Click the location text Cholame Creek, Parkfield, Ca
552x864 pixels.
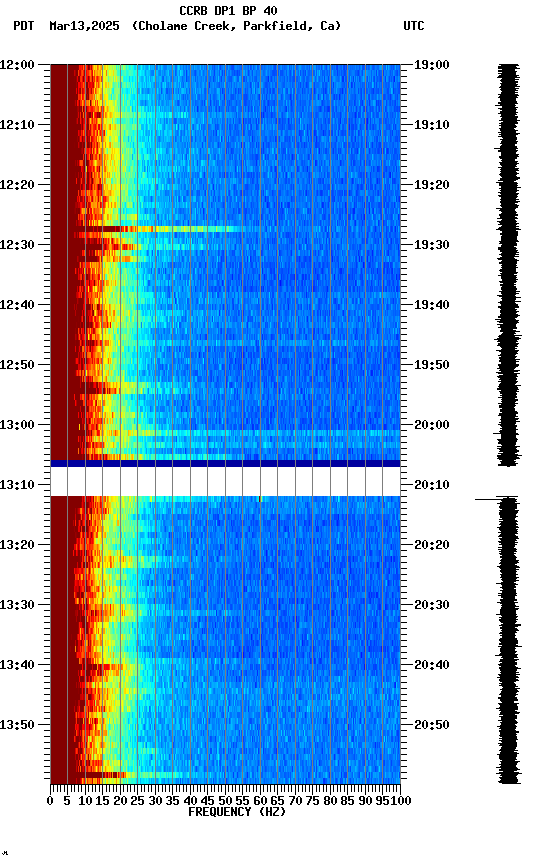pos(236,26)
